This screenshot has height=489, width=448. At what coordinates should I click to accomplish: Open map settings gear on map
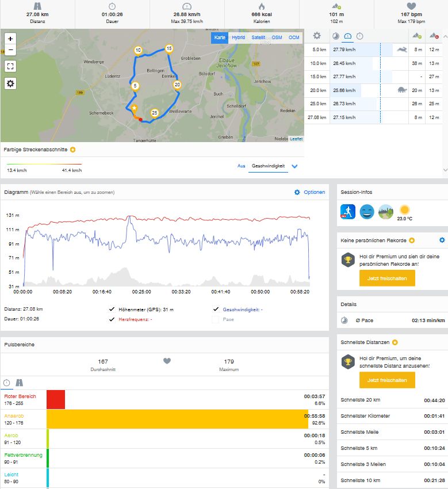pyautogui.click(x=10, y=83)
